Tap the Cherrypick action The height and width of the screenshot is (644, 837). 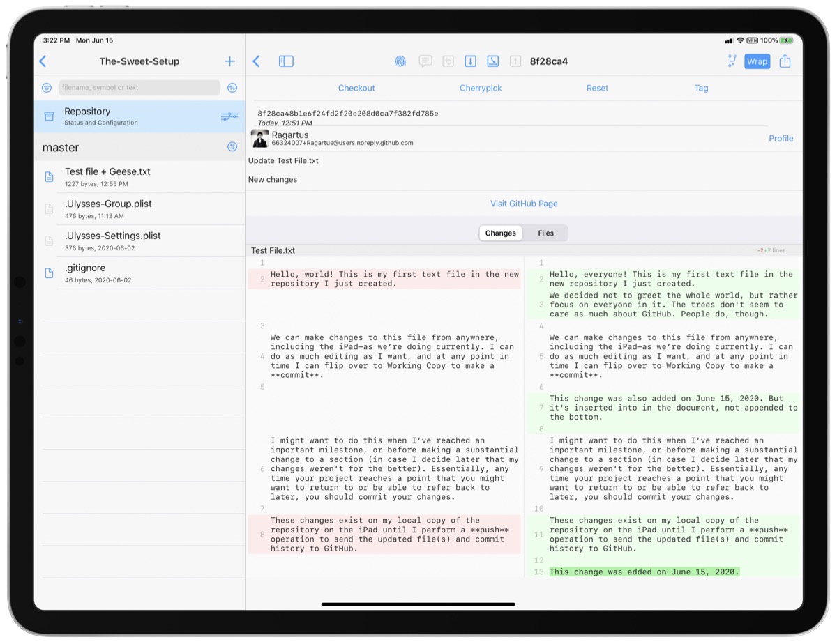coord(481,88)
